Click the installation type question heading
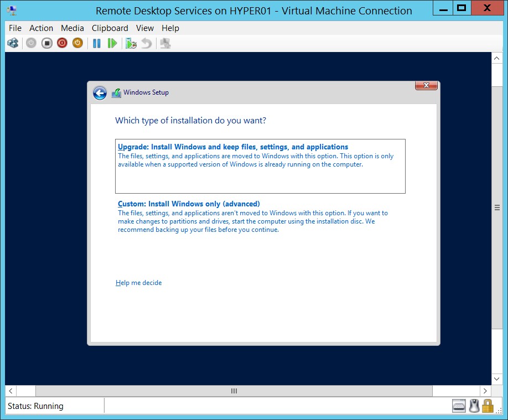 pos(190,121)
